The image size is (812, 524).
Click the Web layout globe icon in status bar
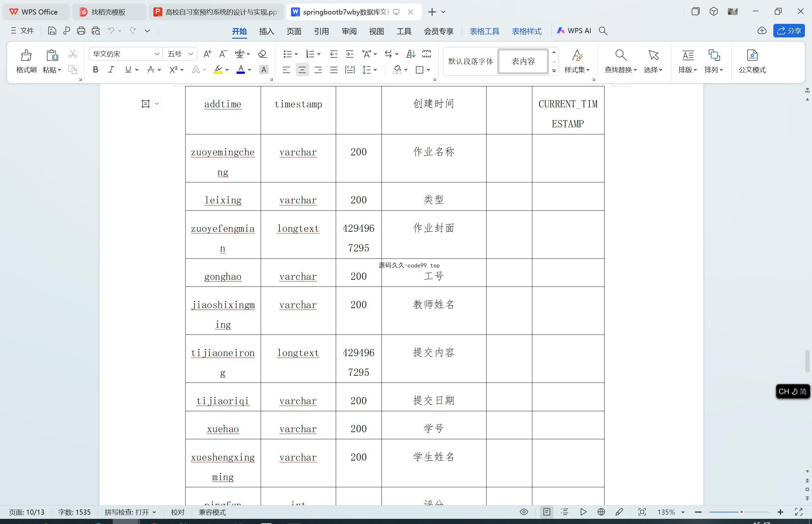pos(601,512)
